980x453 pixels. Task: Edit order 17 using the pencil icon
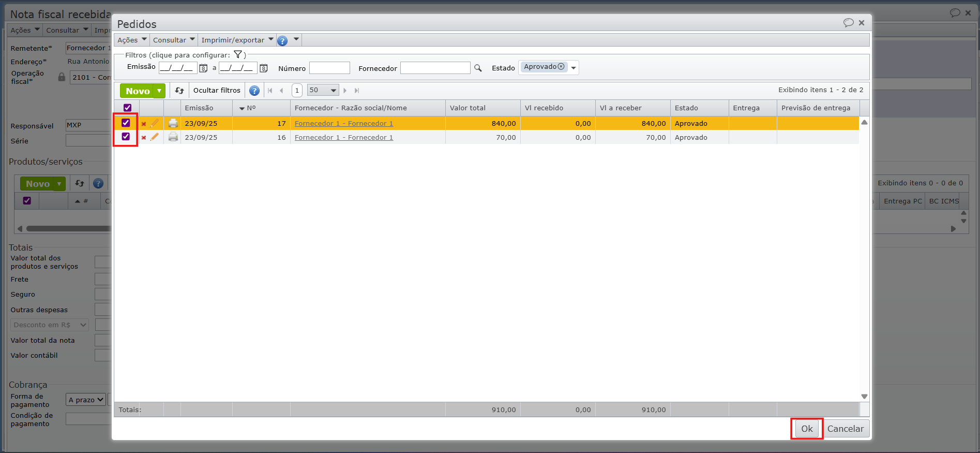pyautogui.click(x=155, y=123)
